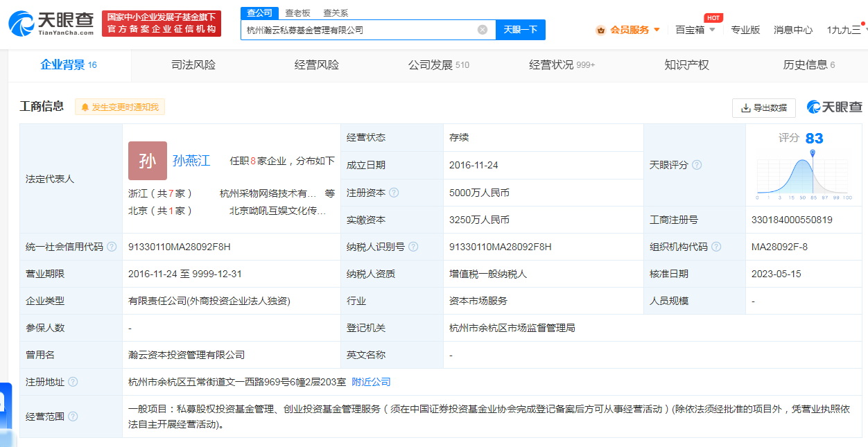Viewport: 868px width, 447px height.
Task: Open help icon next to 天眼评分
Action: [697, 165]
